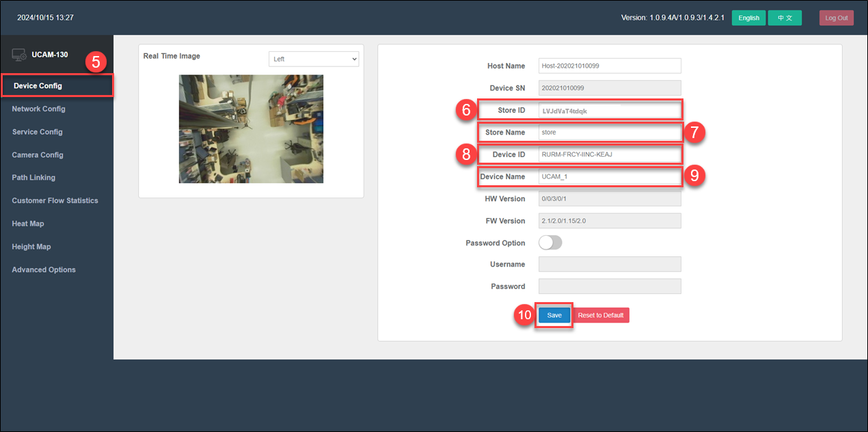868x432 pixels.
Task: Click the Host Name input field
Action: coord(609,66)
